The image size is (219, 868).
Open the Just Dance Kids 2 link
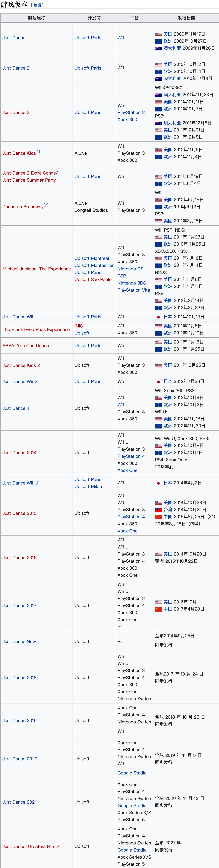21,365
